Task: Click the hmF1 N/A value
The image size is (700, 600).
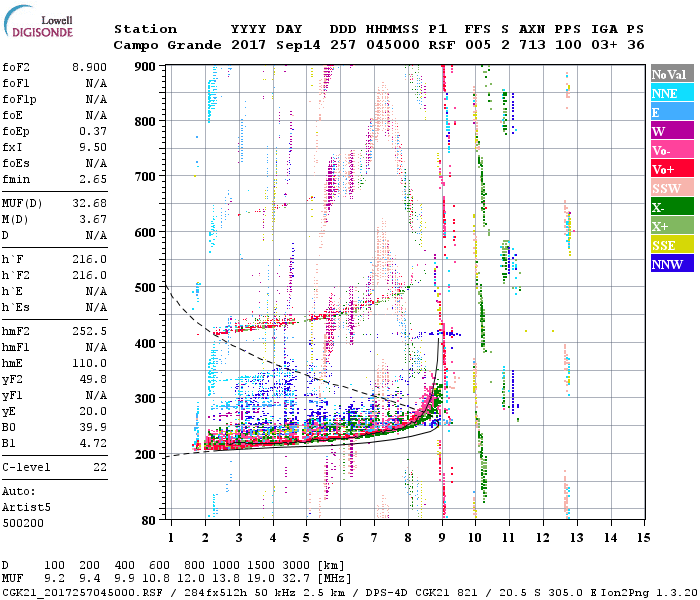Action: pyautogui.click(x=96, y=347)
